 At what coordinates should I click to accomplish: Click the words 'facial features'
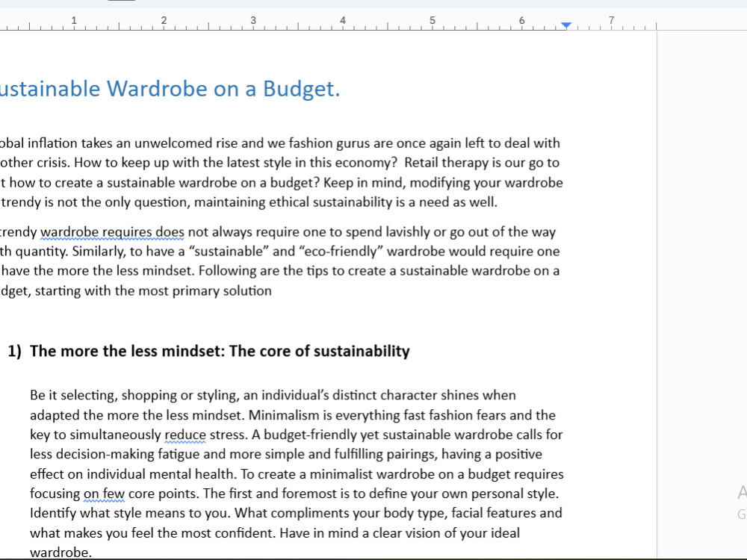[493, 514]
